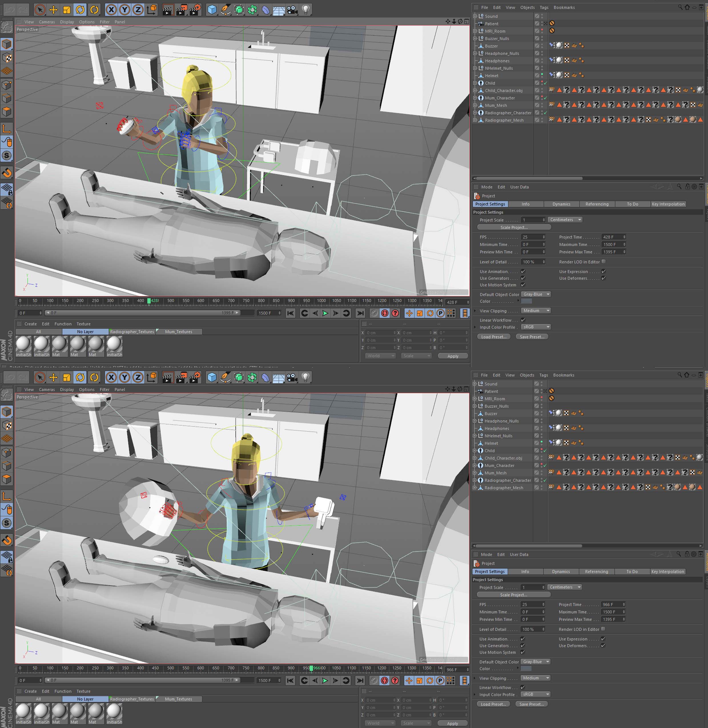Toggle Linear Workflow checkbox in lower Project Settings
Image resolution: width=708 pixels, height=728 pixels.
[x=523, y=687]
